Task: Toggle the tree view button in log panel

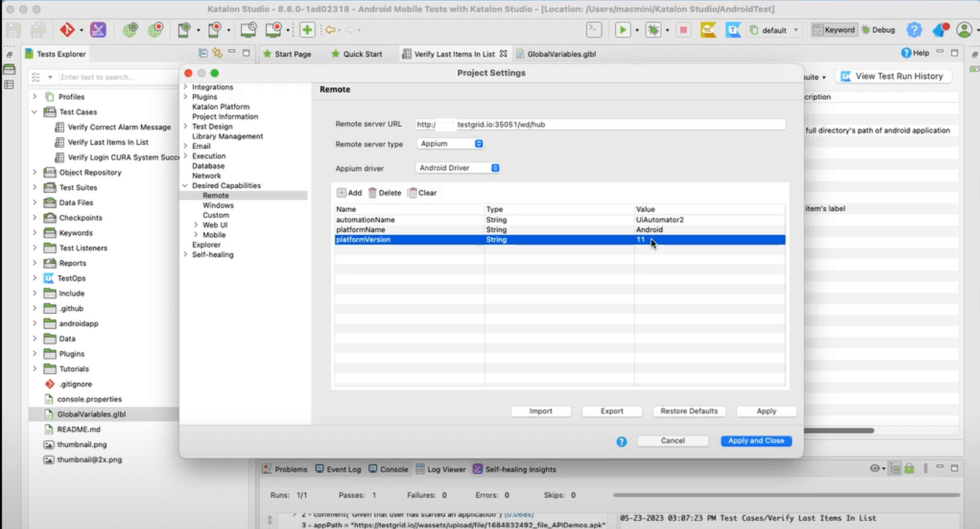Action: coord(895,468)
